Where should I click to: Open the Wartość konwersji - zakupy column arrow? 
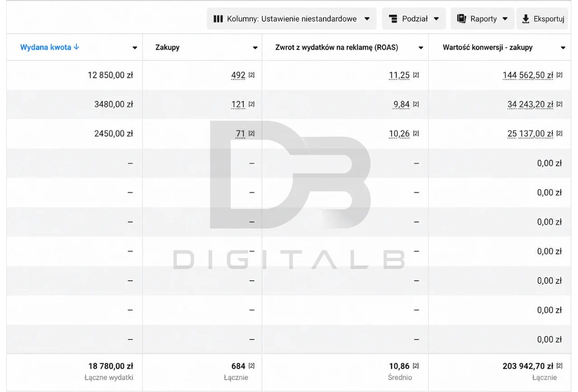click(x=563, y=48)
